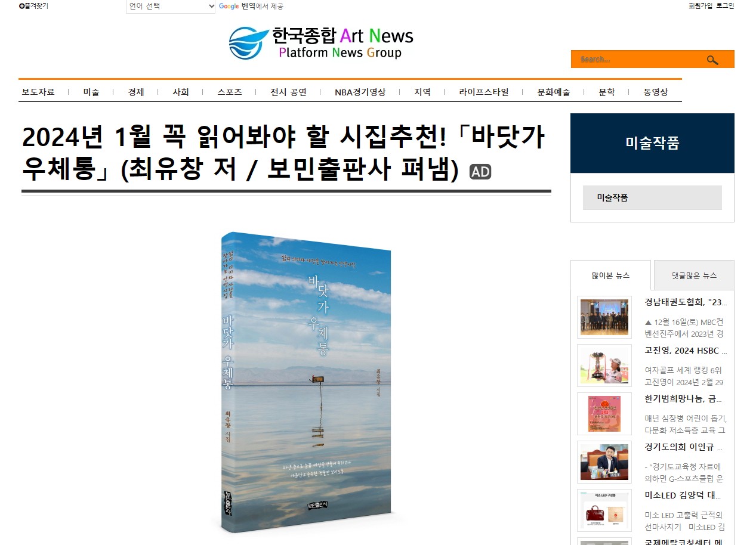This screenshot has height=545, width=756.
Task: Focus the orange Search input field
Action: 638,59
